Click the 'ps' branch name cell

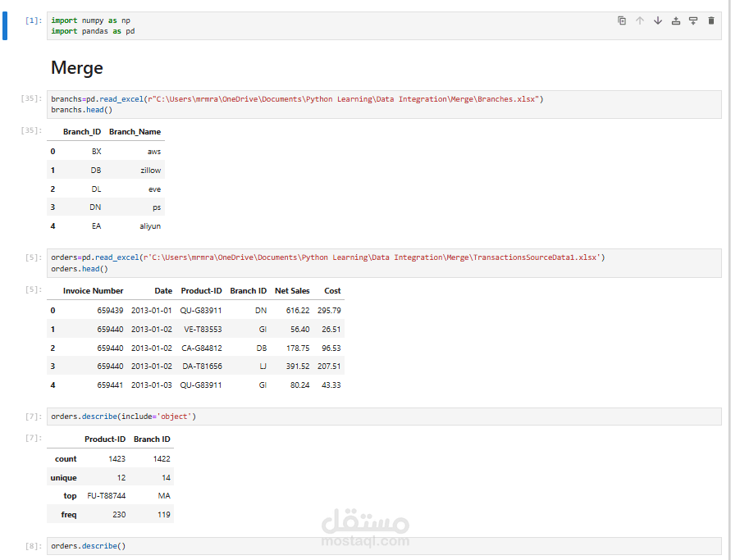click(157, 207)
